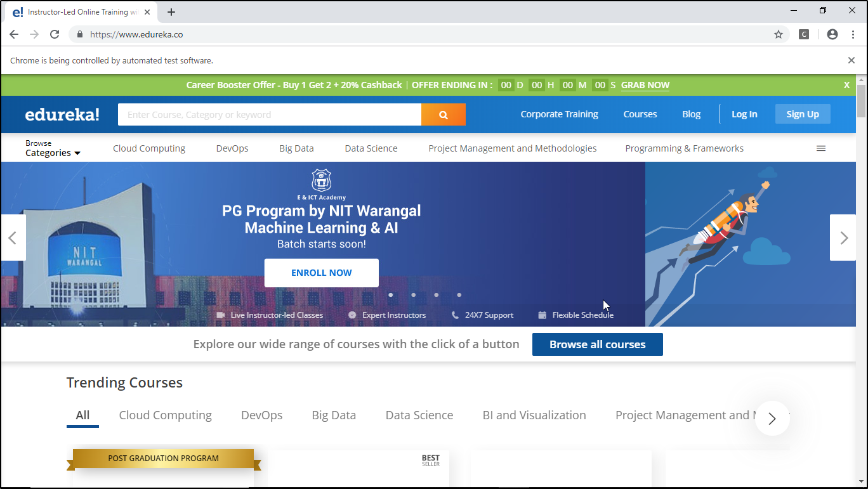
Task: Select Data Science trending courses tab
Action: (x=419, y=415)
